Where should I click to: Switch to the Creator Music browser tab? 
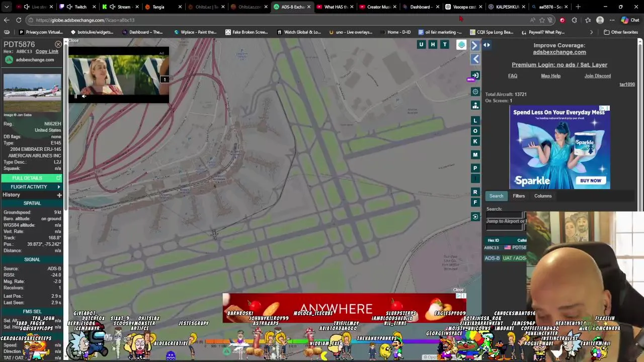tap(378, 7)
